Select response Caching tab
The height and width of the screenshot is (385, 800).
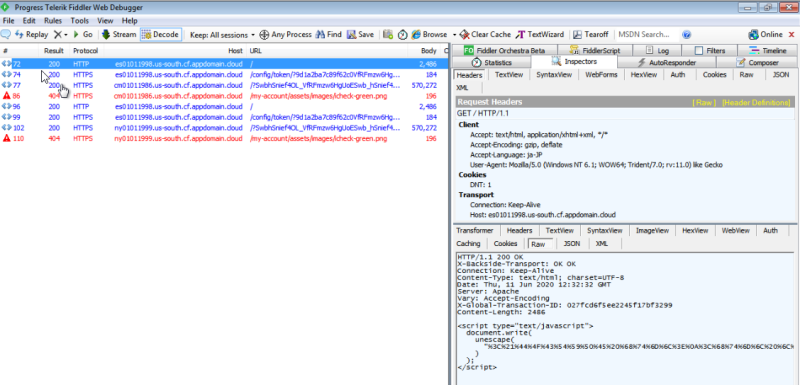[x=468, y=244]
